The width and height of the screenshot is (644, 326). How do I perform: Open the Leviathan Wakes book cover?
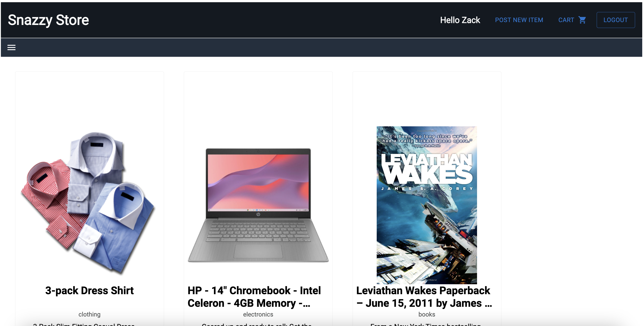point(427,205)
